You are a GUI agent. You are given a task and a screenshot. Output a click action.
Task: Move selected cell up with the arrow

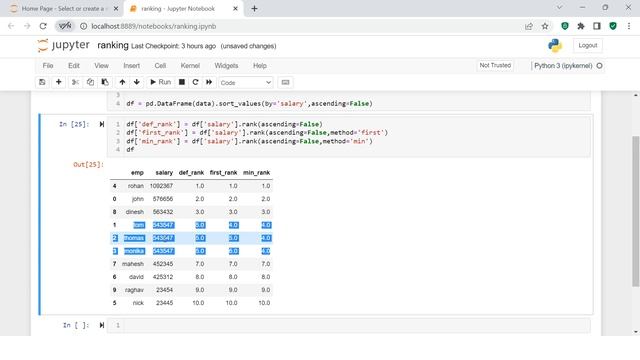pos(122,82)
